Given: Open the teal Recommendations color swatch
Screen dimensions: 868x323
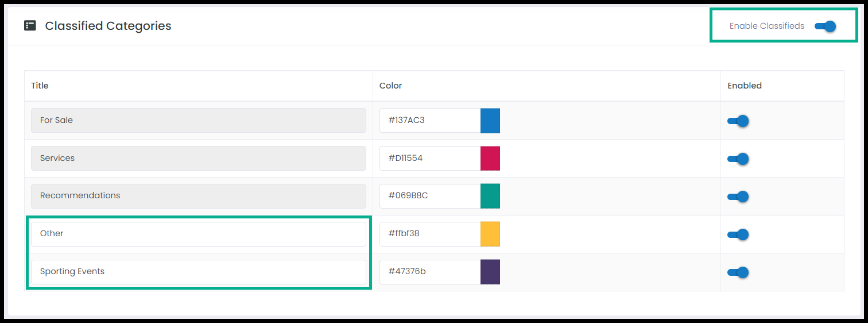Looking at the screenshot, I should pos(490,196).
